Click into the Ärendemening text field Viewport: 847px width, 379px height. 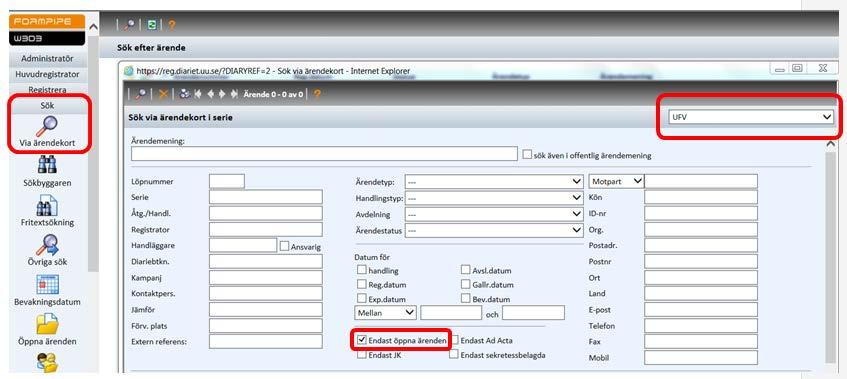click(324, 153)
